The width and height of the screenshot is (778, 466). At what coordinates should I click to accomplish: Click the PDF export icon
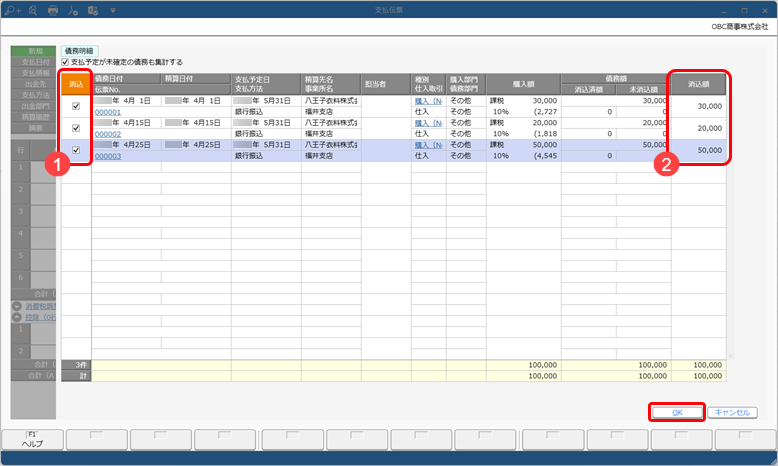click(x=73, y=10)
